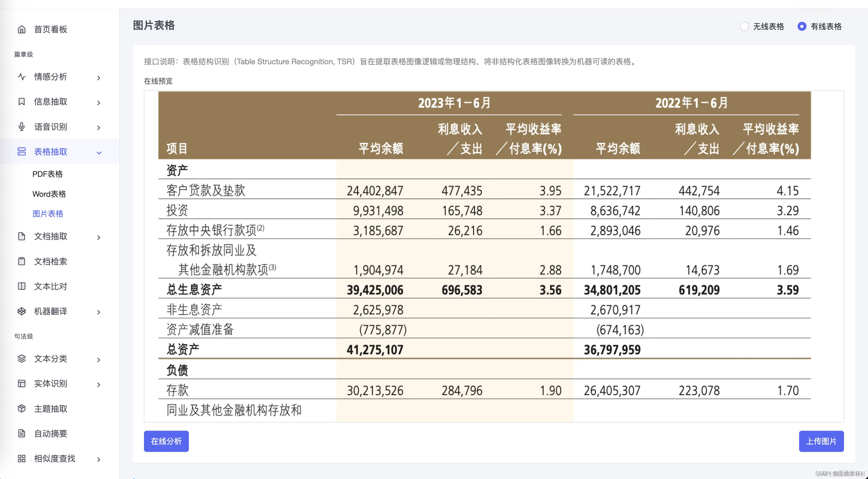Click the grid icon for 相似度查找

pos(22,458)
